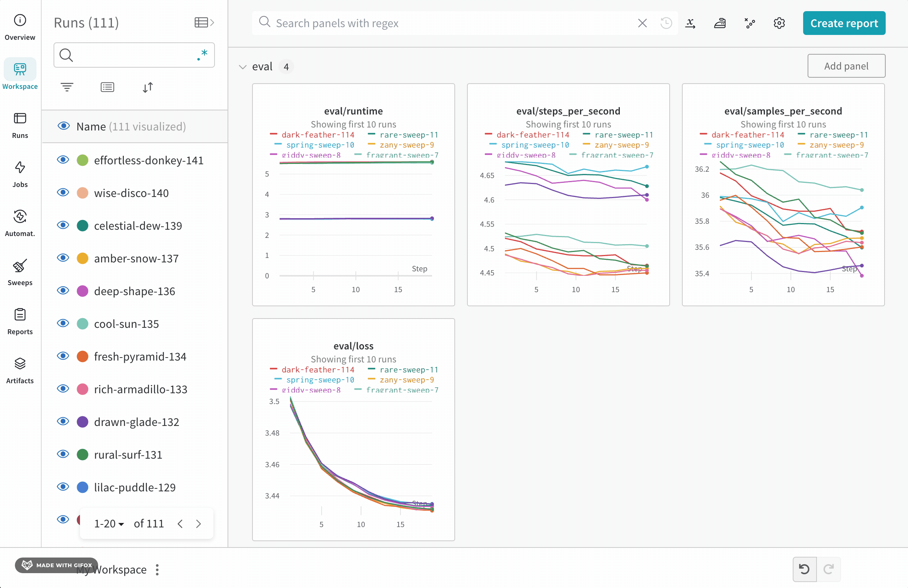Open the Artifacts sidebar tab
Image resolution: width=908 pixels, height=588 pixels.
point(20,369)
